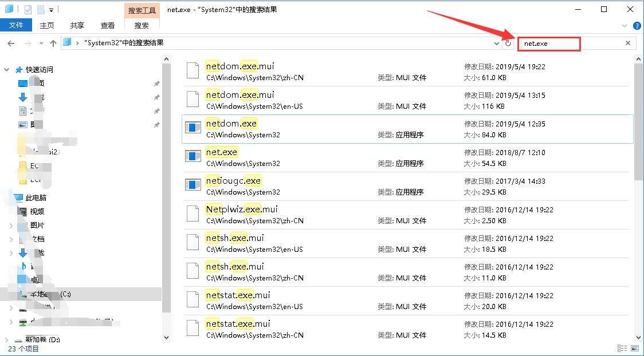The image size is (644, 356).
Task: Collapse the 快速访问 tree node
Action: 6,70
